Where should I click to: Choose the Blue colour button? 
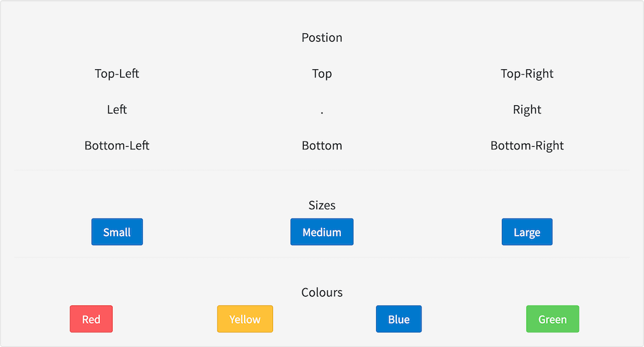click(399, 319)
